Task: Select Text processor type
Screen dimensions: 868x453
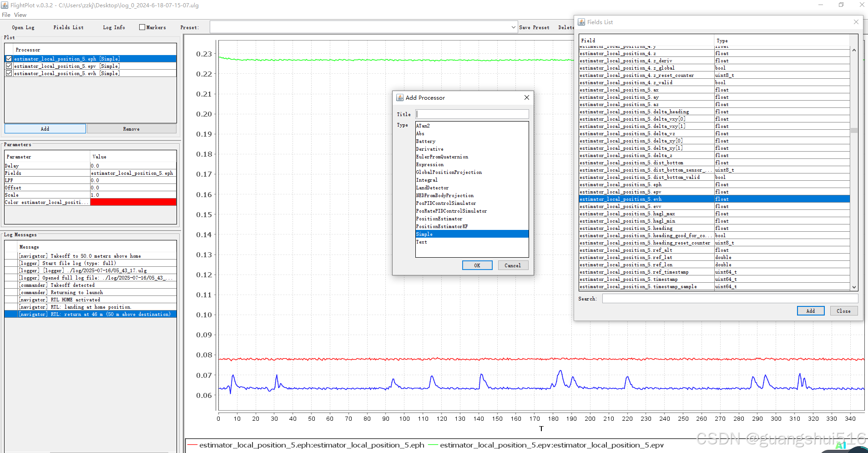Action: pyautogui.click(x=472, y=242)
